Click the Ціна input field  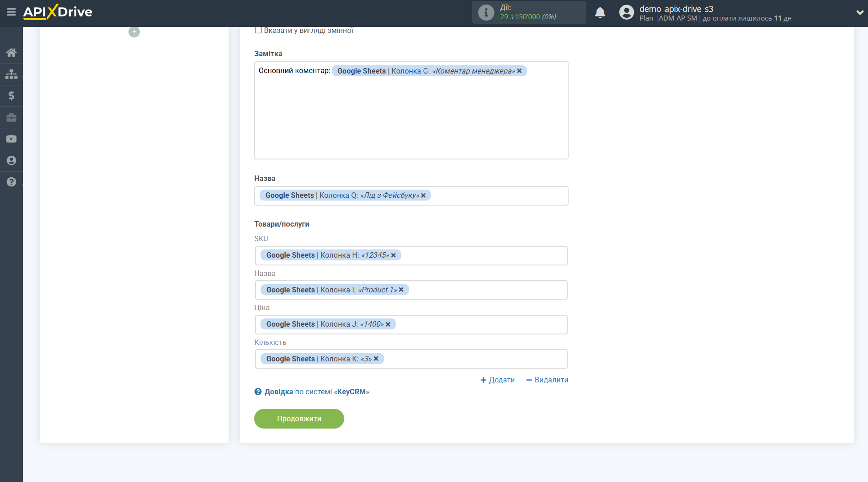pyautogui.click(x=411, y=324)
